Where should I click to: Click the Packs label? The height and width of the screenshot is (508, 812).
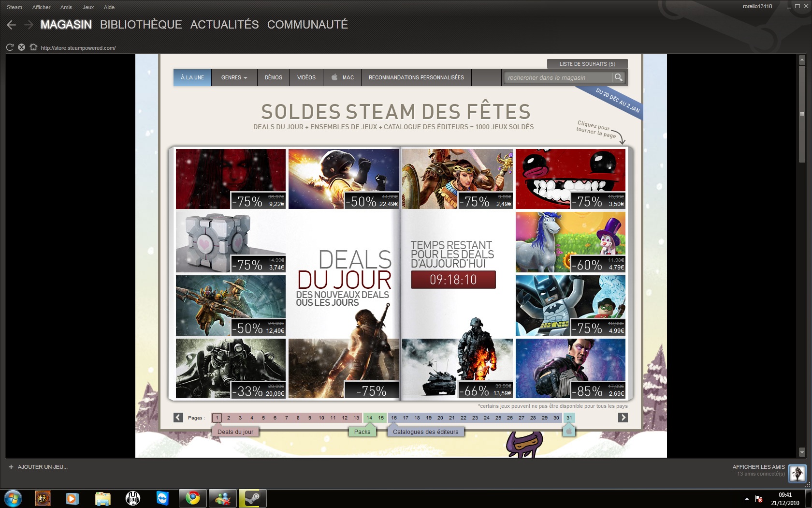[x=362, y=432]
